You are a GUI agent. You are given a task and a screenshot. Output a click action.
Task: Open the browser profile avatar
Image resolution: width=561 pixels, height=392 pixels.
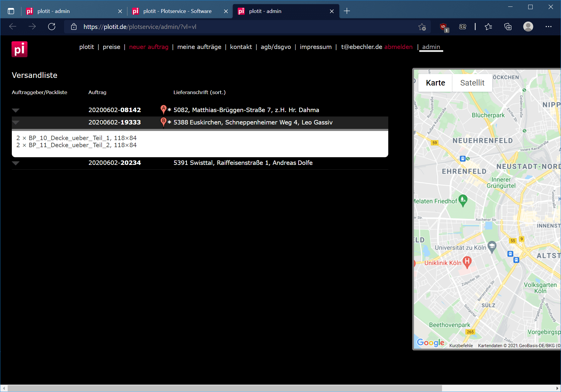click(x=528, y=27)
